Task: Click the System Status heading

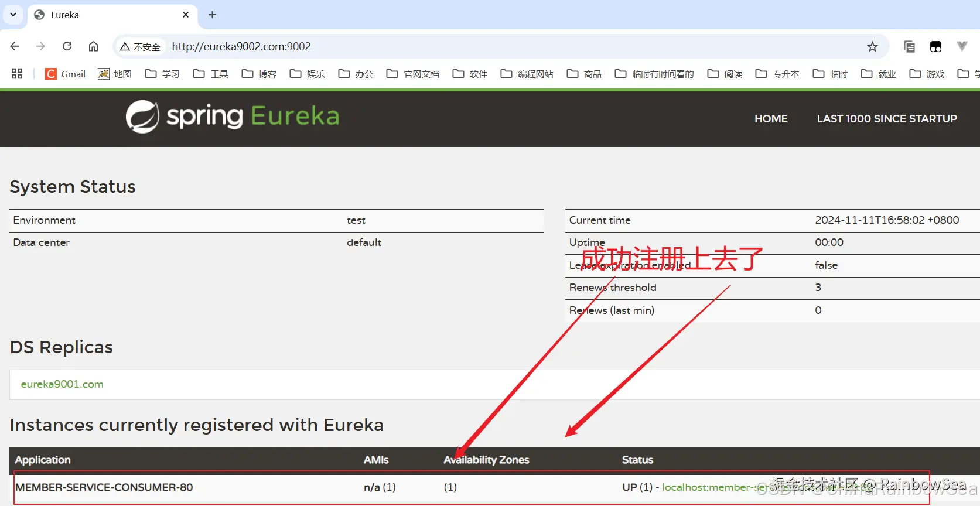Action: click(73, 187)
